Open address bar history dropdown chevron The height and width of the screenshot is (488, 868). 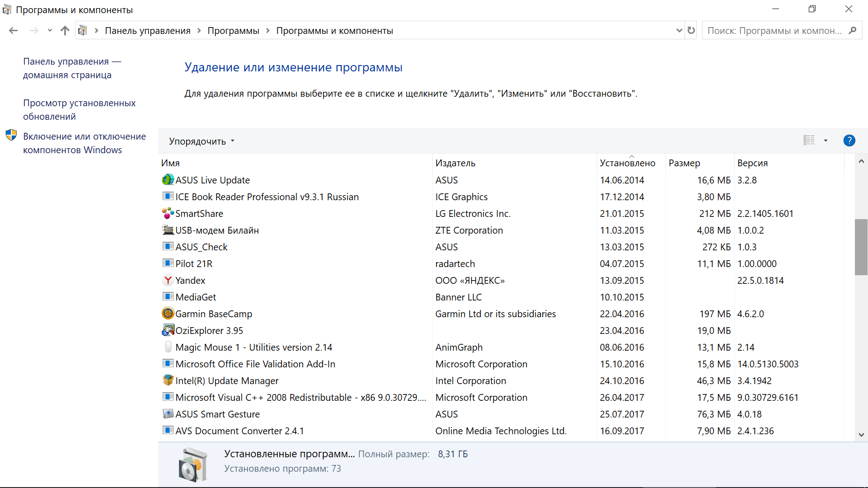[x=679, y=30]
